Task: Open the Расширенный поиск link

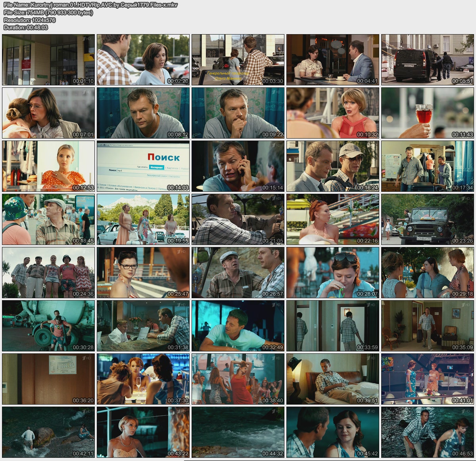Action: pos(156,176)
